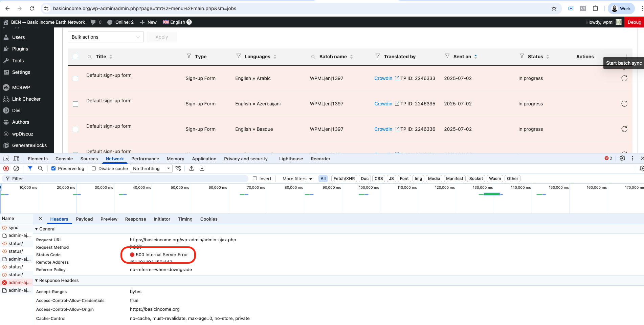644x325 pixels.
Task: Open the Crowdin link for Basque row
Action: pos(383,129)
